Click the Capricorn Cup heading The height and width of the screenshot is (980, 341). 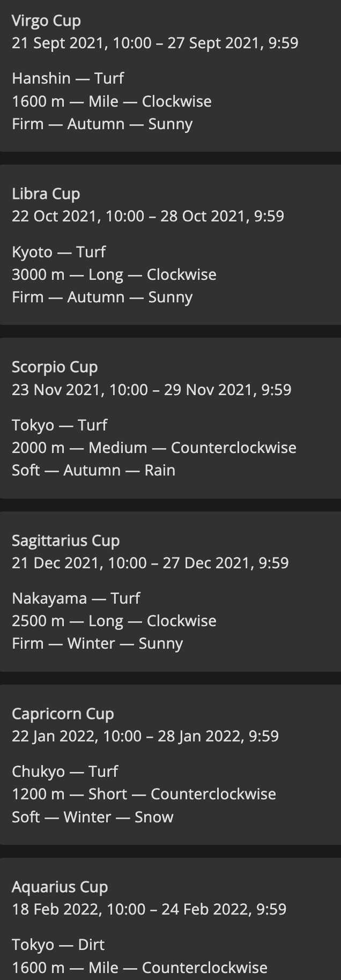[63, 714]
